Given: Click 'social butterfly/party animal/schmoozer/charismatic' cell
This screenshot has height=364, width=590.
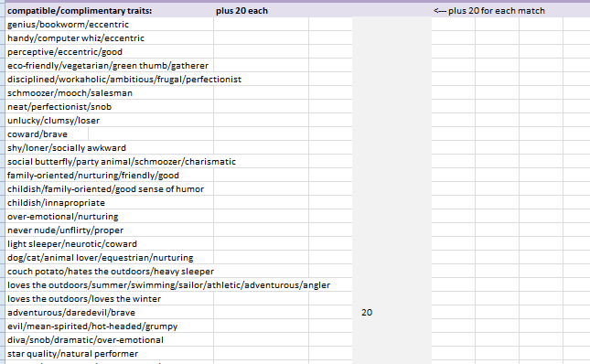Looking at the screenshot, I should [122, 162].
